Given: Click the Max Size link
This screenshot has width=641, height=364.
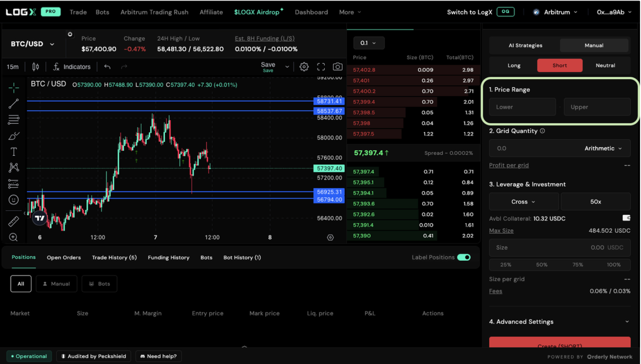Looking at the screenshot, I should 501,231.
